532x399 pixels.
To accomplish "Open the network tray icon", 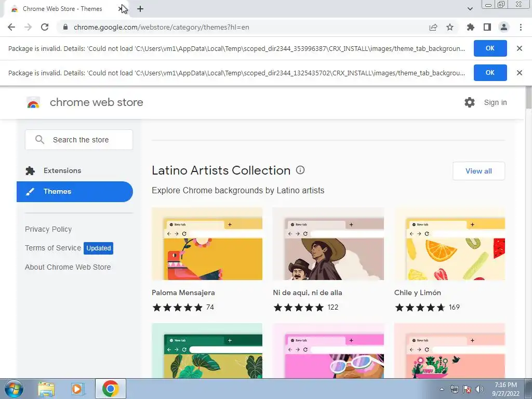I will click(454, 389).
